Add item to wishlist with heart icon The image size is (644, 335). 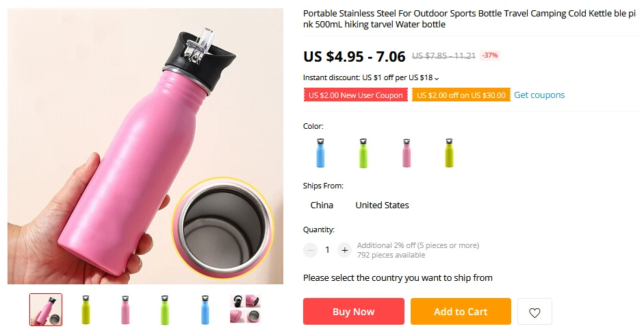(534, 312)
